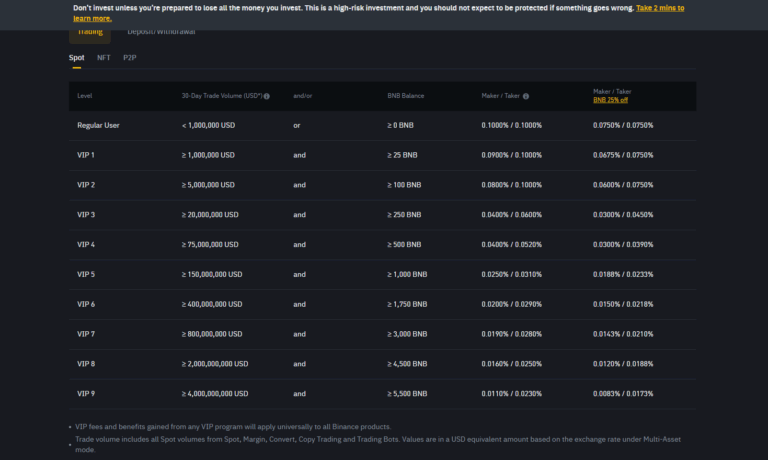The height and width of the screenshot is (460, 768).
Task: Select the 'VIP 9' level cell
Action: coord(86,394)
